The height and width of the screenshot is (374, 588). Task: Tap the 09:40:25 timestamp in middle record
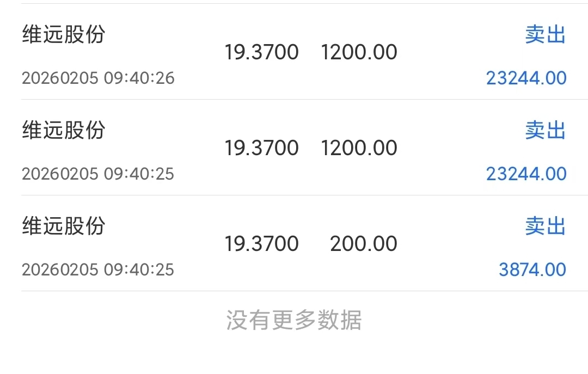point(98,174)
